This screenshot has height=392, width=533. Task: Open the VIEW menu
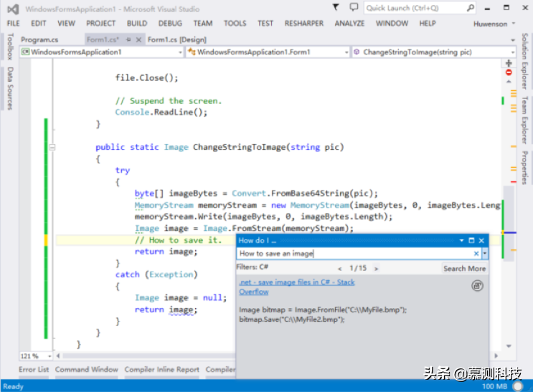coord(66,24)
